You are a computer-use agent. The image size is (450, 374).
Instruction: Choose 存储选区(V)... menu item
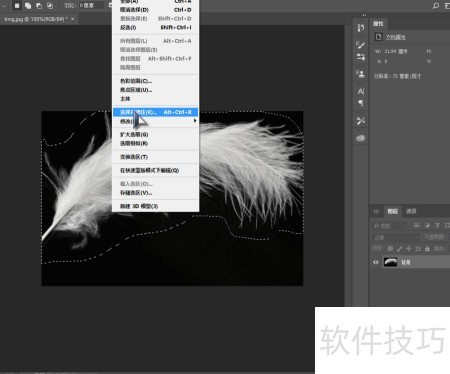(x=155, y=193)
